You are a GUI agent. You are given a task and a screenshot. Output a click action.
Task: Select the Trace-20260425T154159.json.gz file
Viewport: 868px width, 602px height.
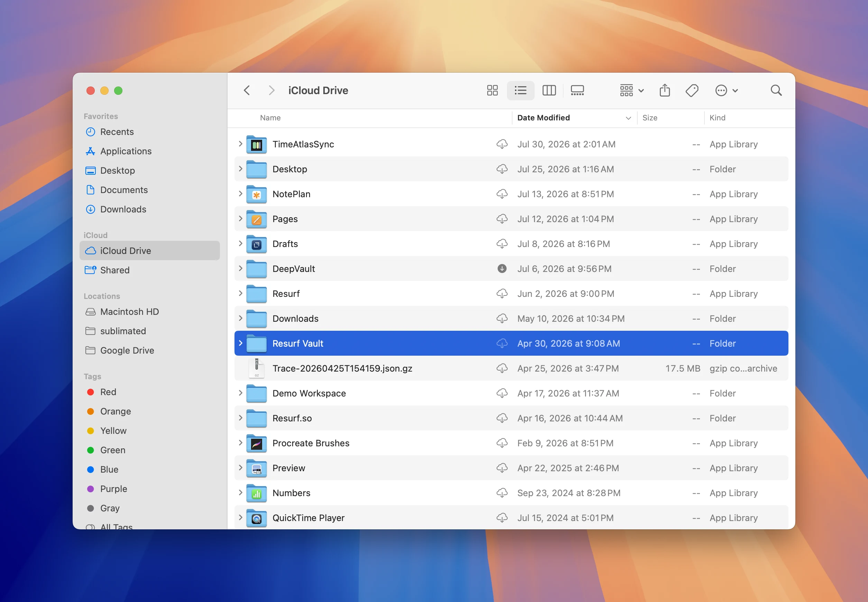click(x=511, y=368)
